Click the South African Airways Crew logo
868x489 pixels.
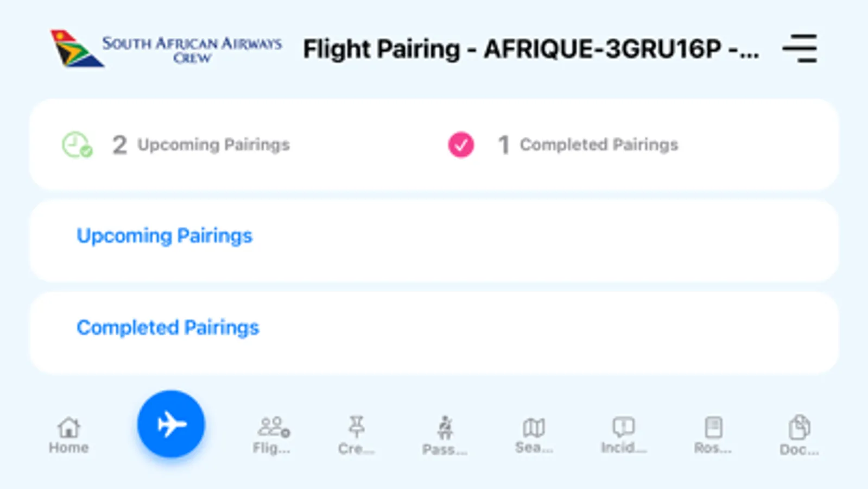[166, 49]
